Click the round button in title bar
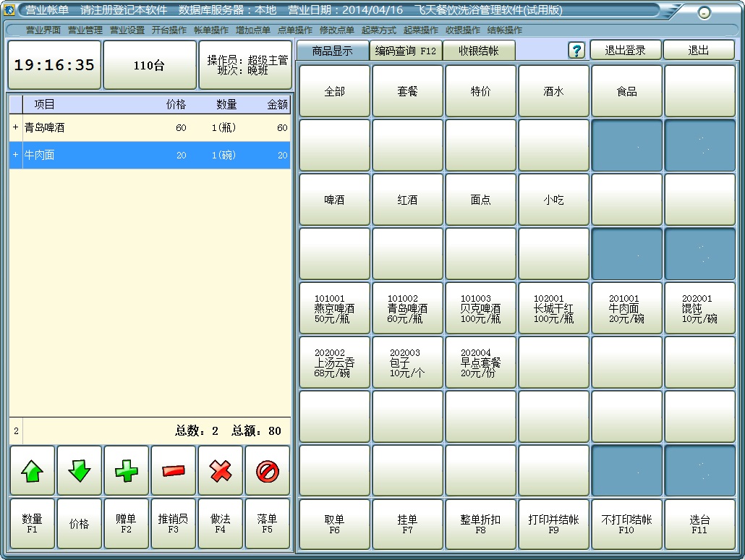The image size is (745, 560). pos(704,13)
